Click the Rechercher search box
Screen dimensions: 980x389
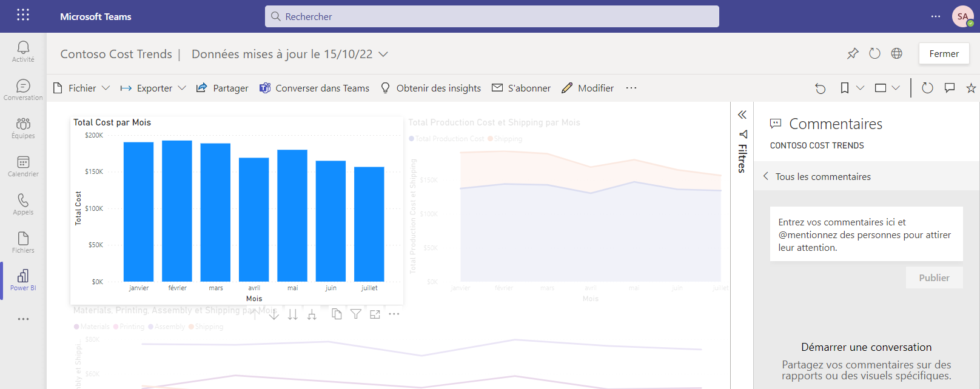click(x=492, y=16)
